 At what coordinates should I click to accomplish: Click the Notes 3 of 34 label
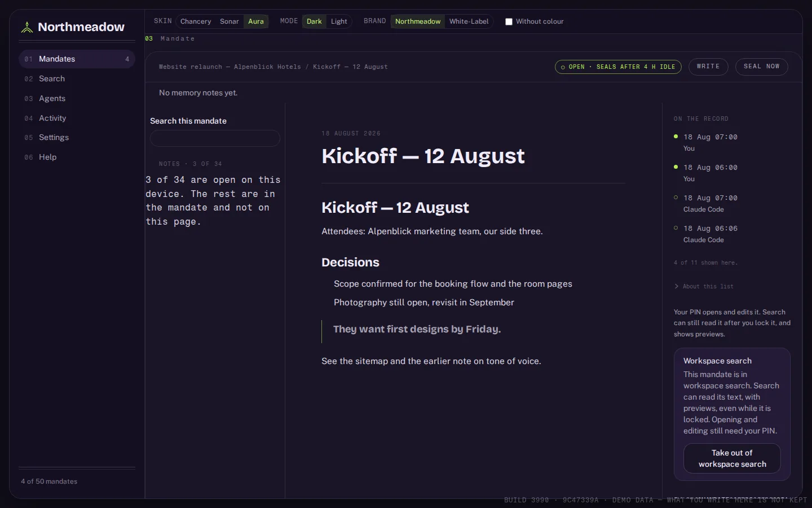tap(190, 164)
